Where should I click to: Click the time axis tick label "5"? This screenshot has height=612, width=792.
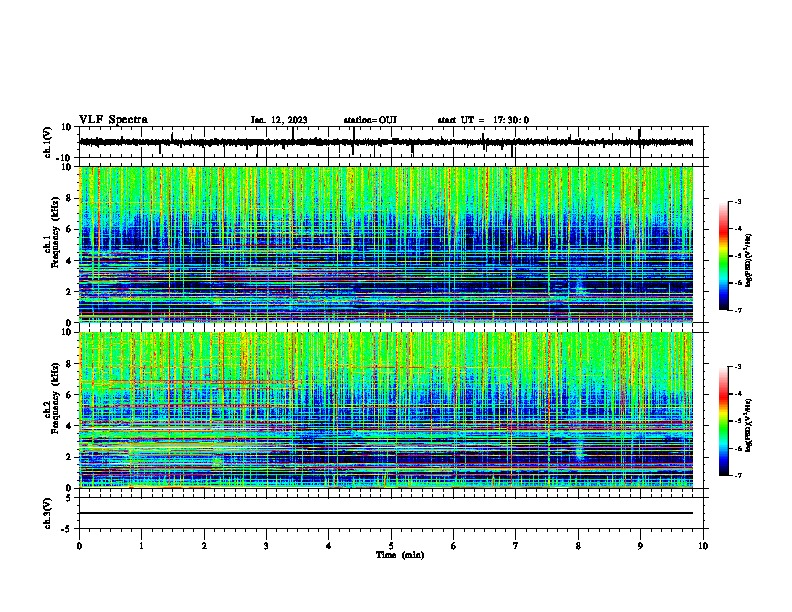tap(391, 546)
